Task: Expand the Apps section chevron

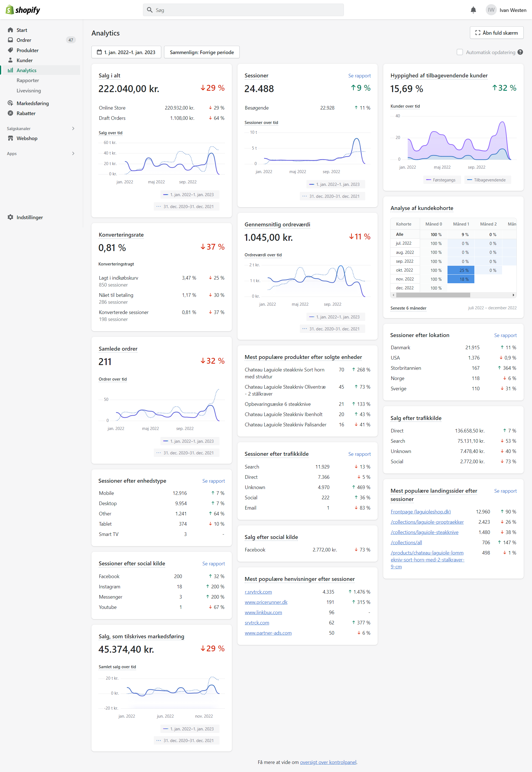Action: [73, 153]
